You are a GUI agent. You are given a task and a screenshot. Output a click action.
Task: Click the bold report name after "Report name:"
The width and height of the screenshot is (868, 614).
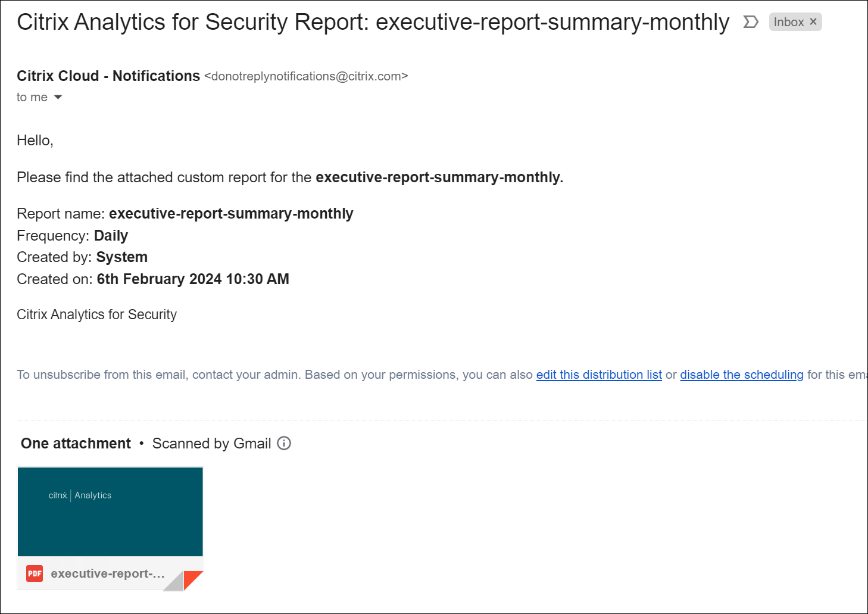coord(231,213)
